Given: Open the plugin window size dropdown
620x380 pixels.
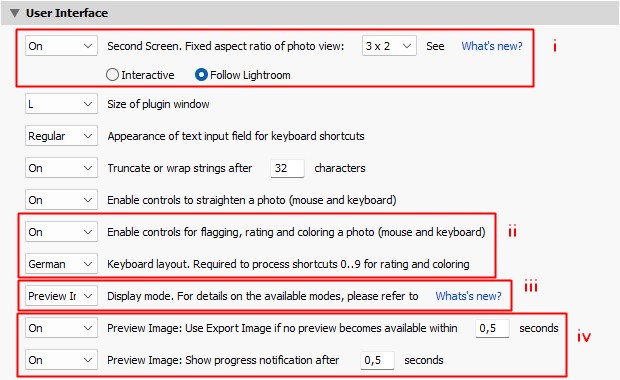Looking at the screenshot, I should [61, 104].
